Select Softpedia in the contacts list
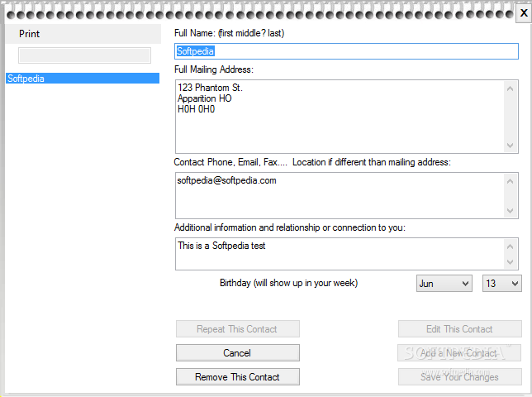The height and width of the screenshot is (397, 532). [83, 79]
